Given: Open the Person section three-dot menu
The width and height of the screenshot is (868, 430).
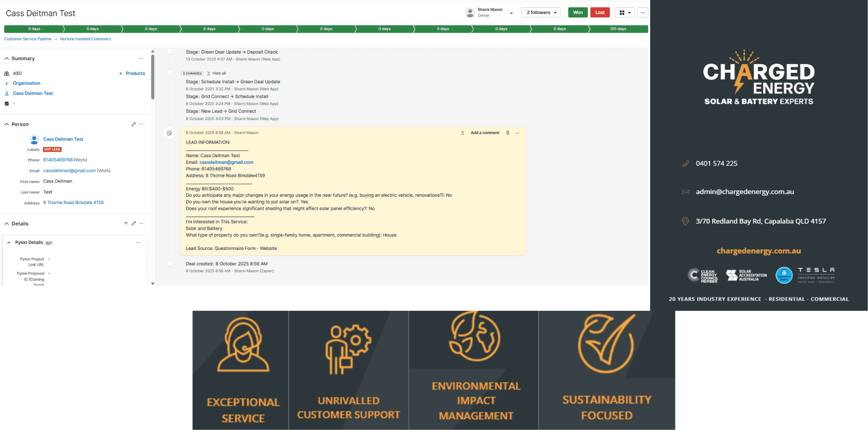Looking at the screenshot, I should click(141, 124).
